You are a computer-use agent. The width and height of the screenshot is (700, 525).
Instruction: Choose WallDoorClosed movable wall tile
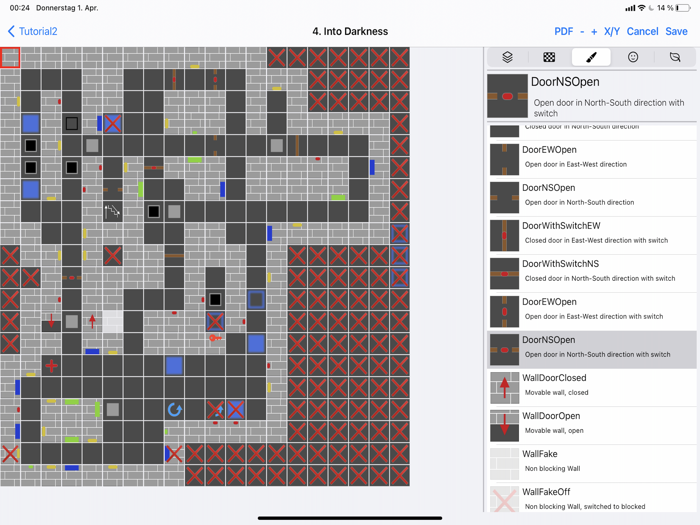coord(592,388)
